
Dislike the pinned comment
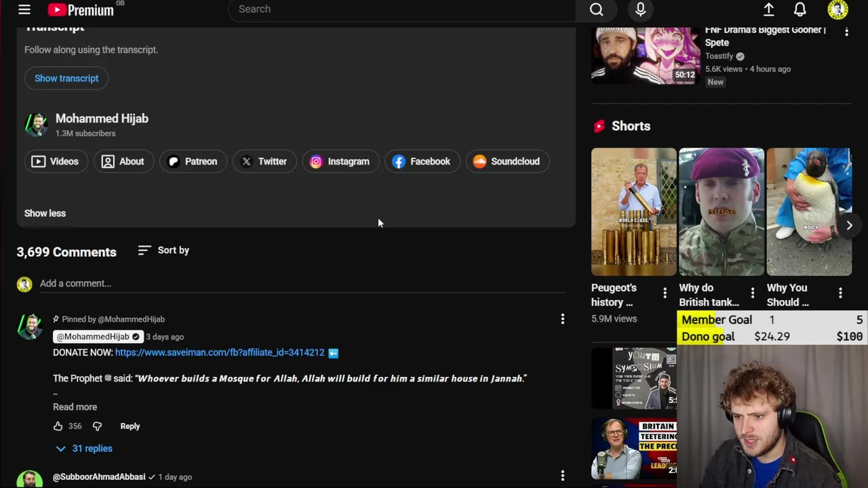click(x=97, y=426)
